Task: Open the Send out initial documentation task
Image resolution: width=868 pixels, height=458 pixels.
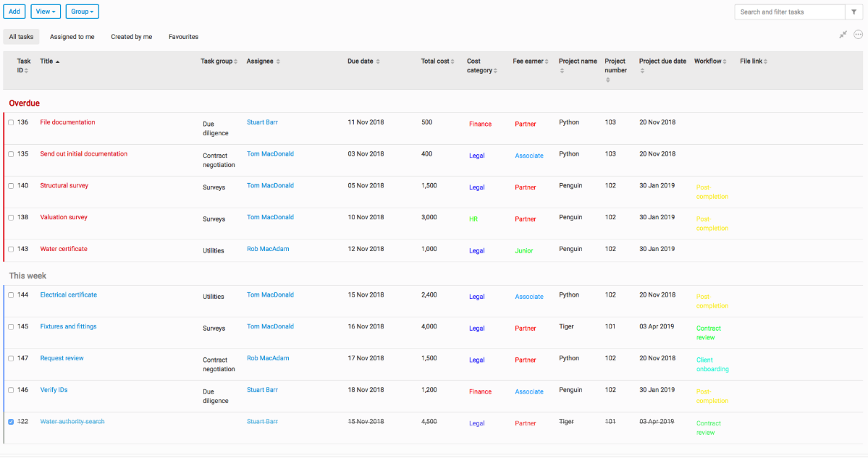Action: pyautogui.click(x=83, y=154)
